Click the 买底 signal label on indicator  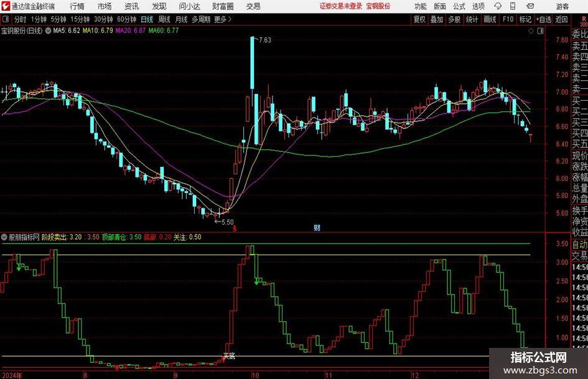pyautogui.click(x=229, y=356)
